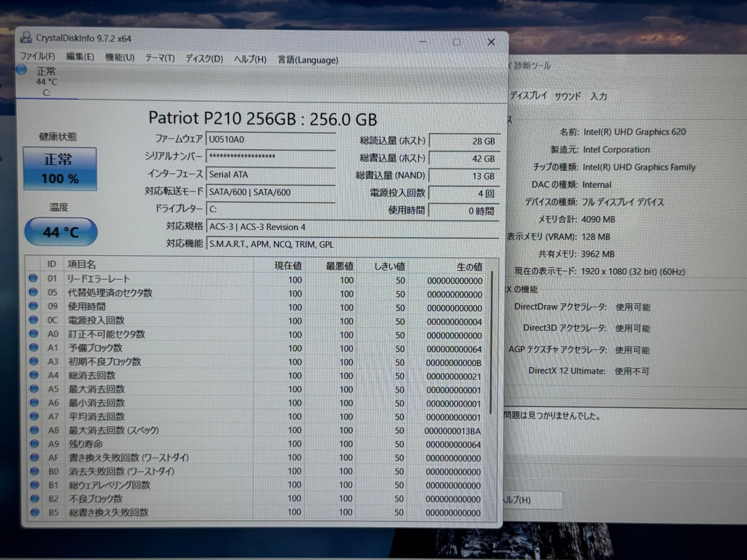This screenshot has height=560, width=747.
Task: Click the SMART list vertical scrollbar
Action: (x=491, y=342)
